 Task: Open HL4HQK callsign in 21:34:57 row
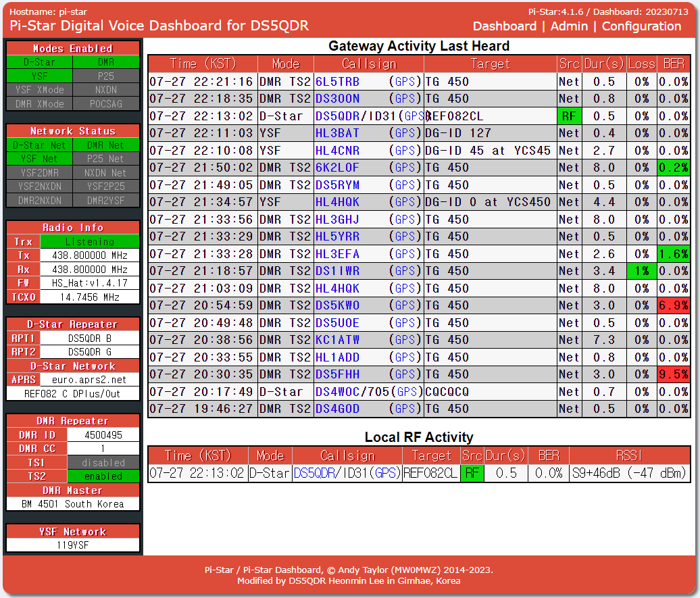click(x=338, y=202)
